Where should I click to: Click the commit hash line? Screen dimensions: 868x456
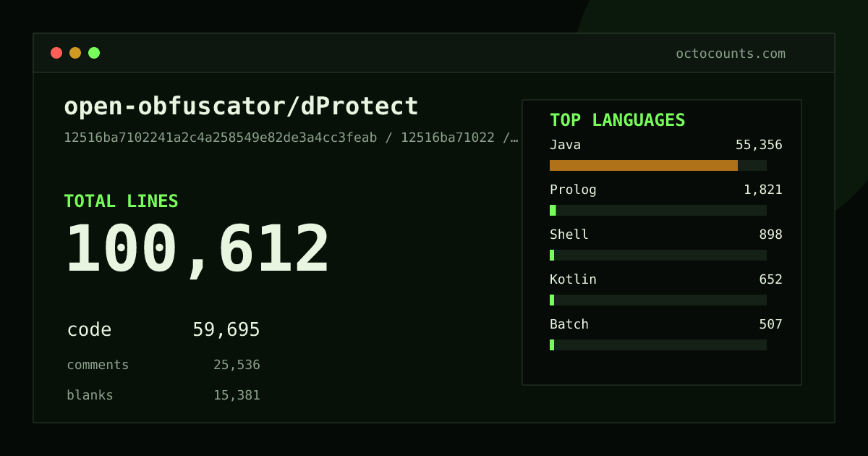click(292, 138)
